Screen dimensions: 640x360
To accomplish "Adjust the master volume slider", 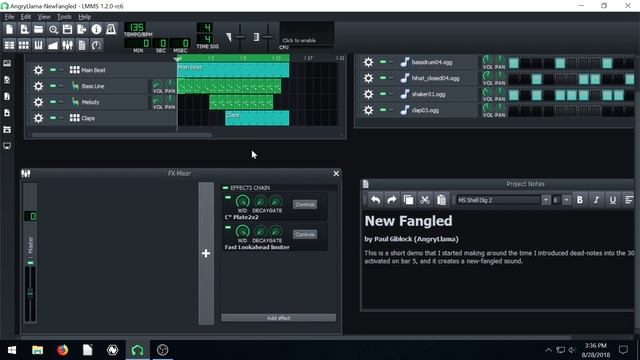I will [x=240, y=37].
